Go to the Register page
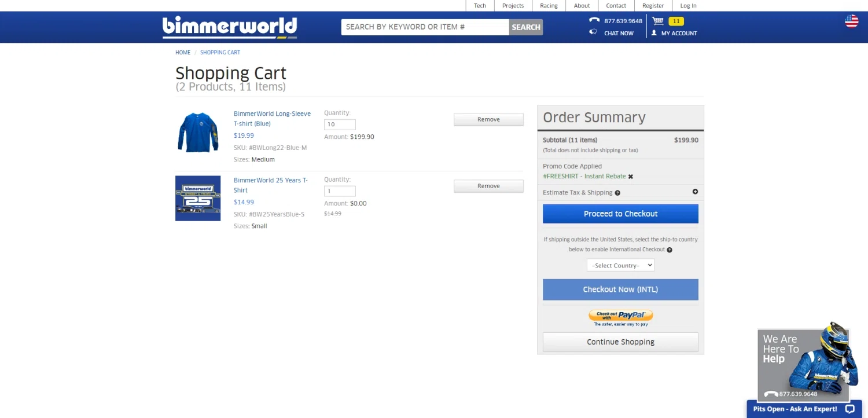The image size is (868, 418). 653,6
